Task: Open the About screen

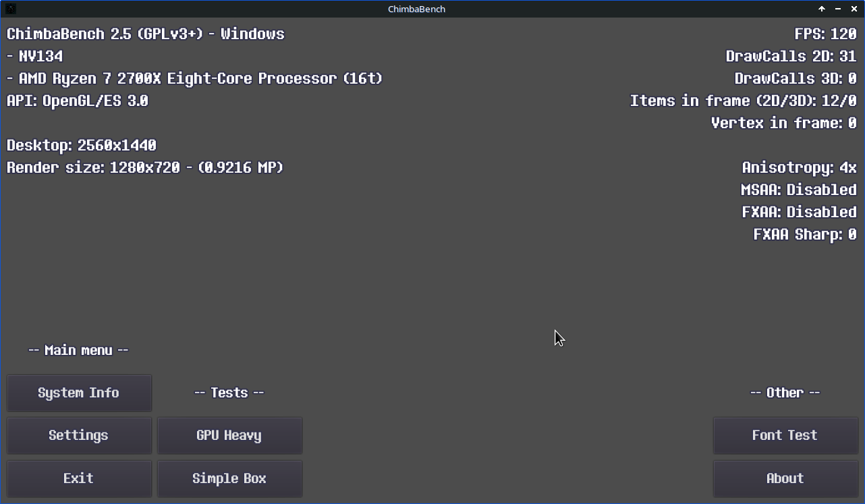Action: point(785,478)
